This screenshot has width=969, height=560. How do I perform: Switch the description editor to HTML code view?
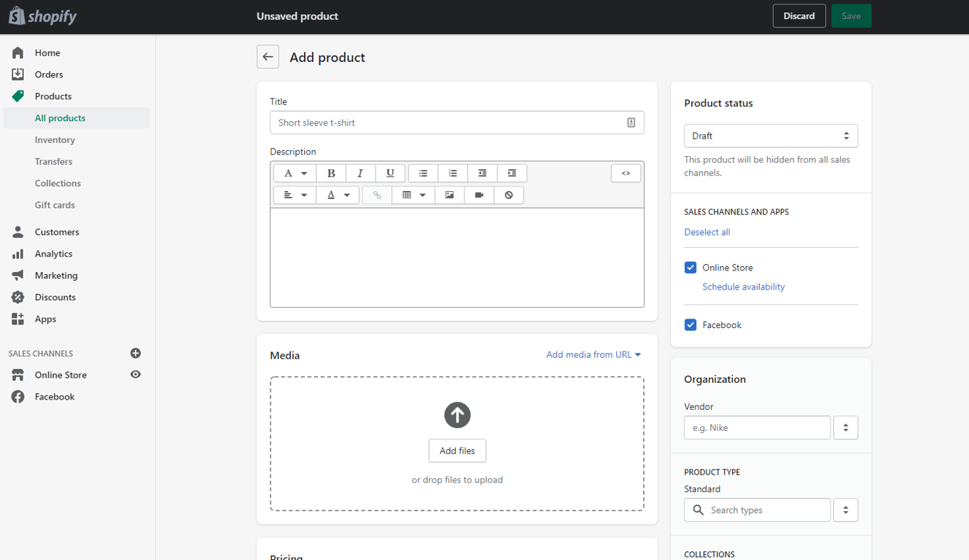[626, 173]
